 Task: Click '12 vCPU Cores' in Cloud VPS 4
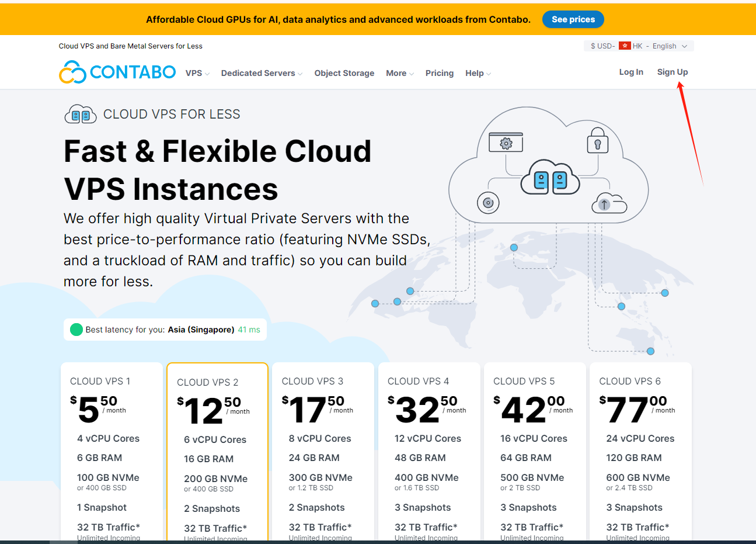[428, 438]
